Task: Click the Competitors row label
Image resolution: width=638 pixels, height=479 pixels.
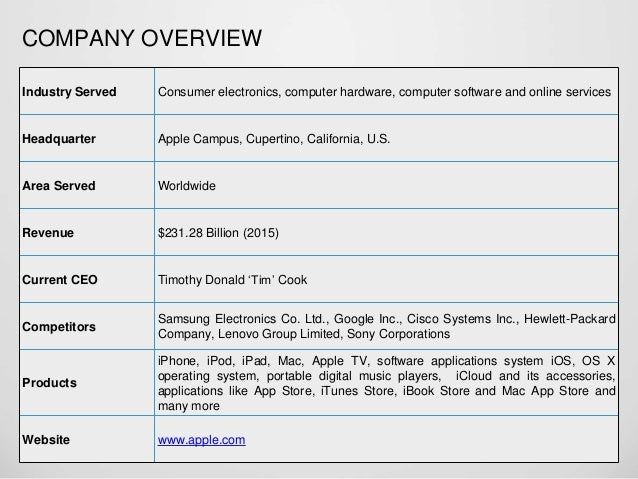Action: (59, 327)
